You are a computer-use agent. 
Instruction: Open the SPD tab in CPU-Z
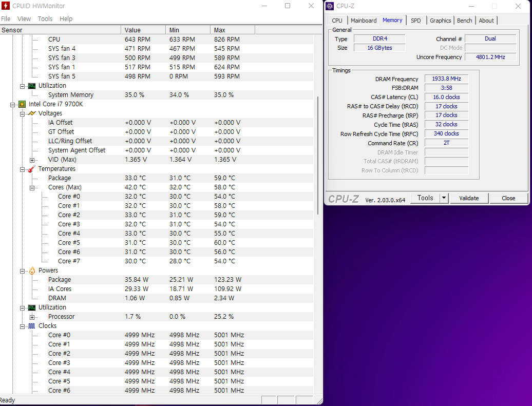coord(415,21)
